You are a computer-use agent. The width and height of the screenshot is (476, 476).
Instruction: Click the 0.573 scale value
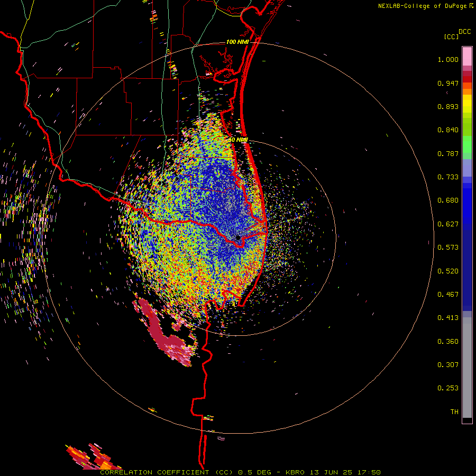(x=448, y=248)
